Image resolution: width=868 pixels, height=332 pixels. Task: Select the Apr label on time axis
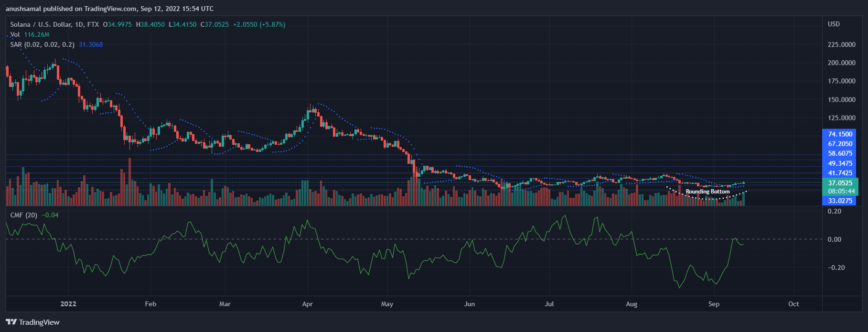pos(307,304)
